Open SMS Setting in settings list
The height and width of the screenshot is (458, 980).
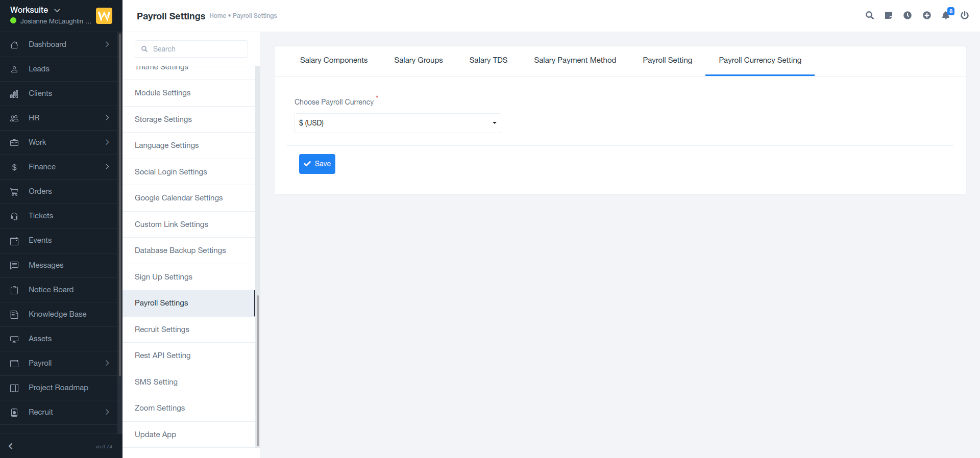[x=189, y=382]
